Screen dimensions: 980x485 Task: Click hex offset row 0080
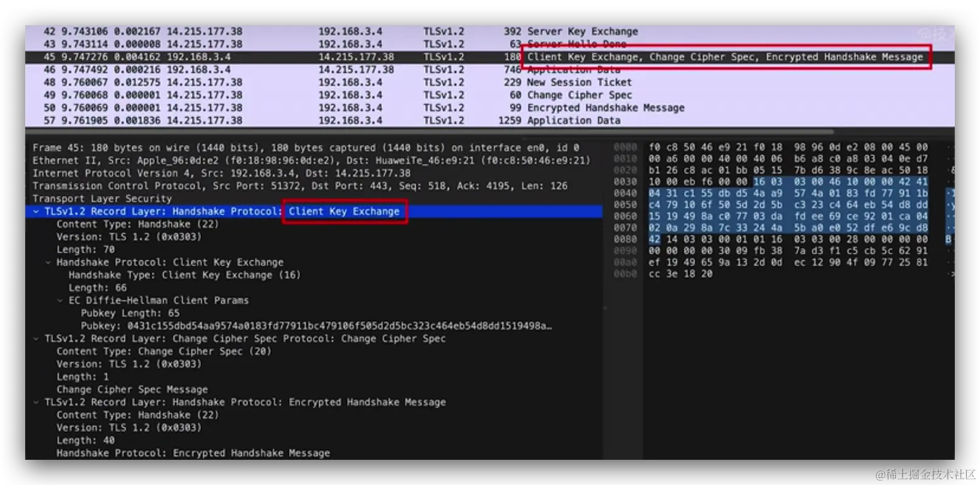(x=625, y=239)
